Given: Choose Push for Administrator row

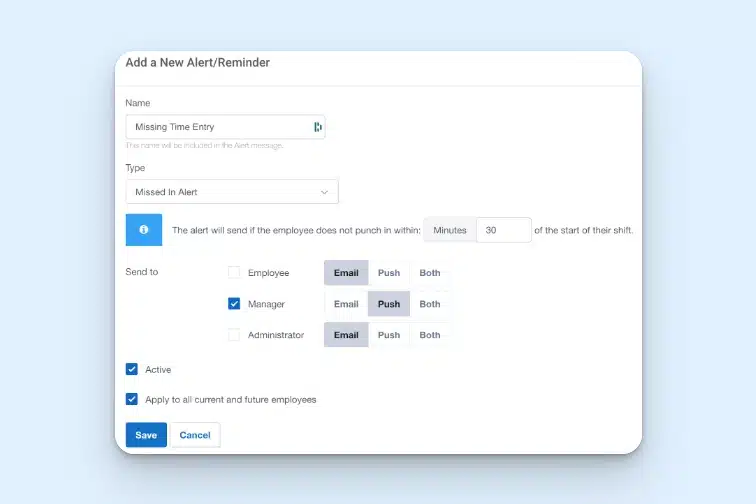Looking at the screenshot, I should [x=389, y=335].
